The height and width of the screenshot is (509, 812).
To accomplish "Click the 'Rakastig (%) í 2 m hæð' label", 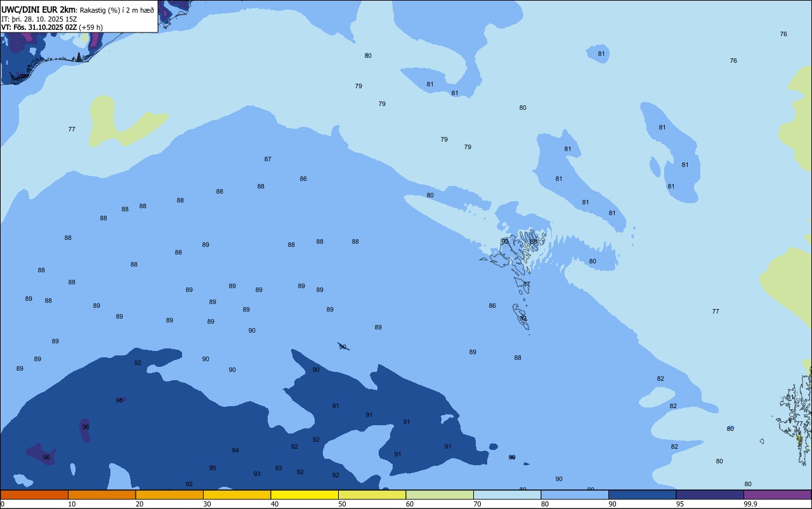I will [117, 10].
